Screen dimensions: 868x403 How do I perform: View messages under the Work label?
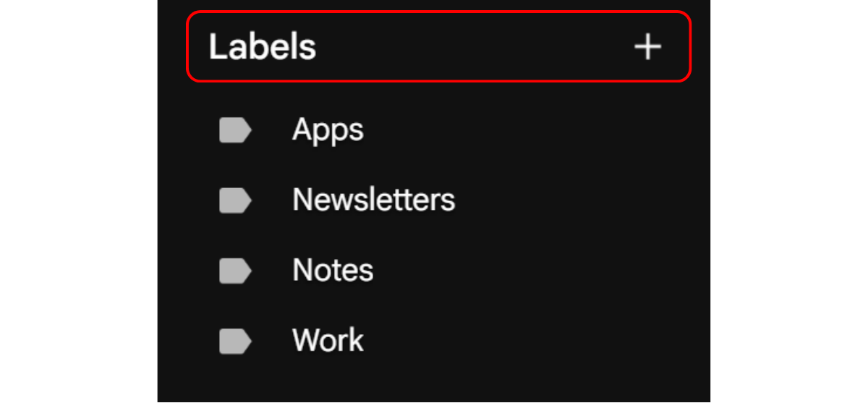pyautogui.click(x=328, y=341)
